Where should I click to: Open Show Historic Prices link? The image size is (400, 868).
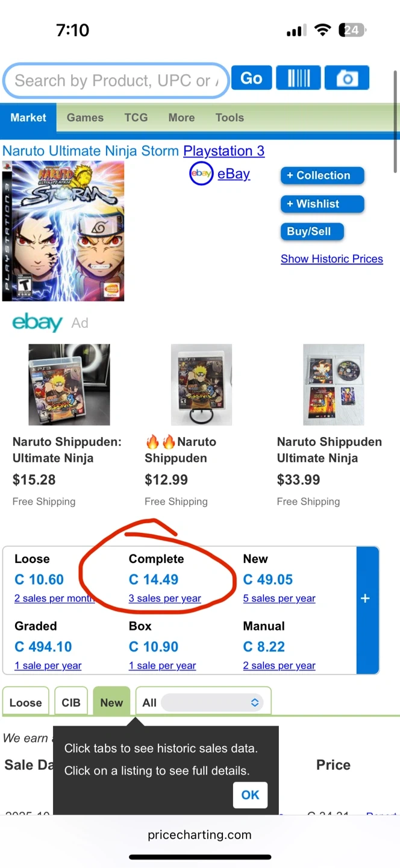point(331,259)
